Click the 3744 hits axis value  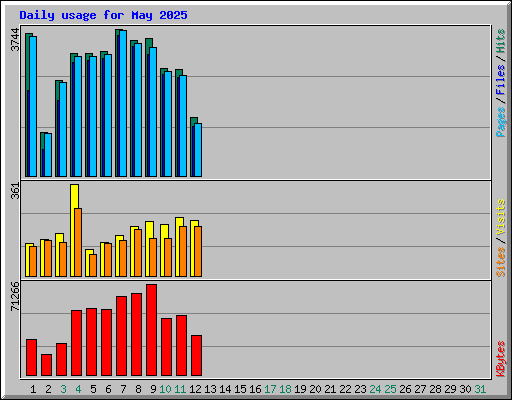click(x=15, y=40)
